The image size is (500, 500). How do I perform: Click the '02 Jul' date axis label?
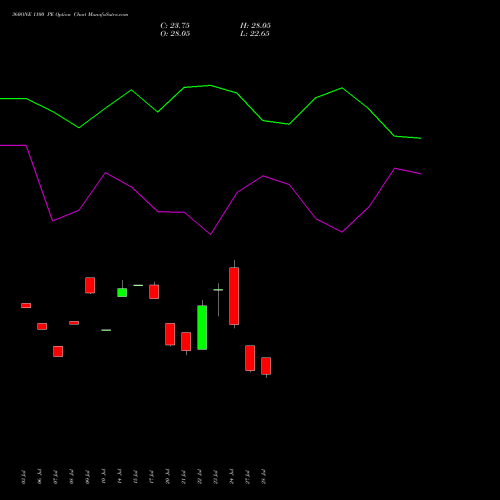[23, 477]
